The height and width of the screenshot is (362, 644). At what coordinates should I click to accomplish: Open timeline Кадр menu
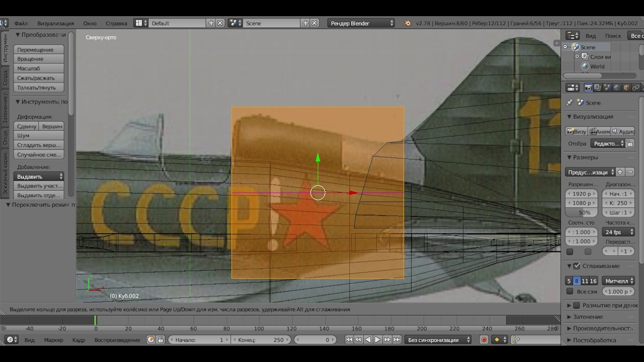[x=78, y=340]
